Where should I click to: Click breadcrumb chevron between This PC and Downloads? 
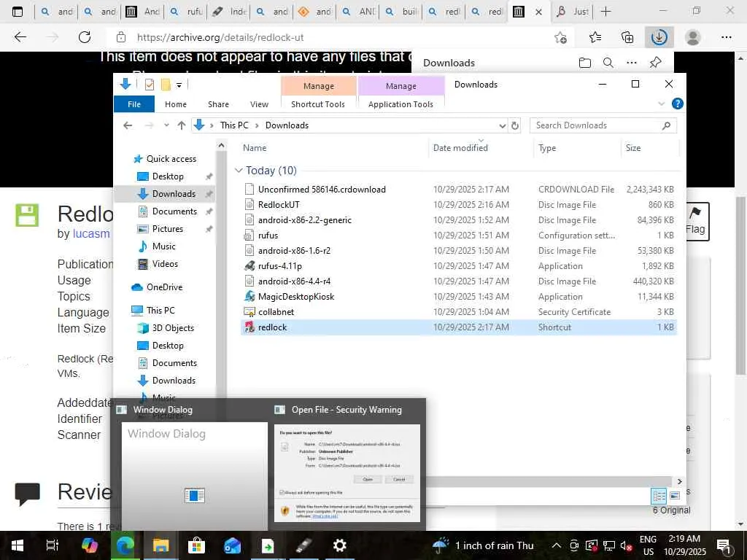tap(257, 125)
